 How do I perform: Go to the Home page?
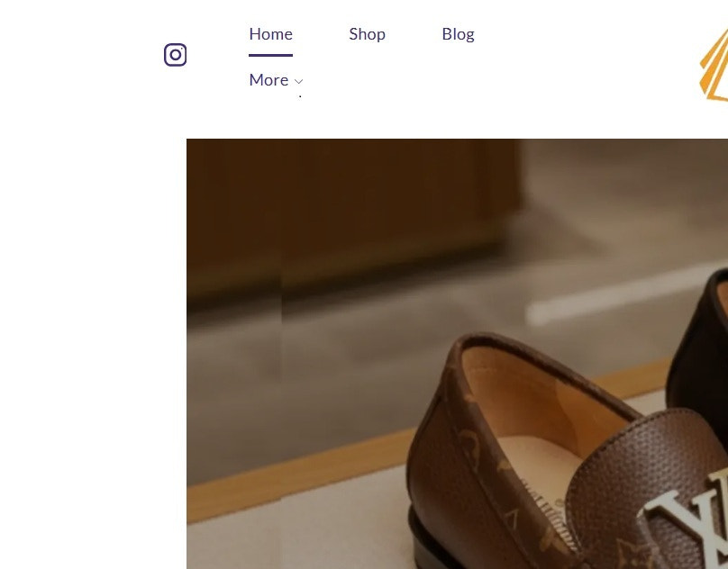(270, 34)
